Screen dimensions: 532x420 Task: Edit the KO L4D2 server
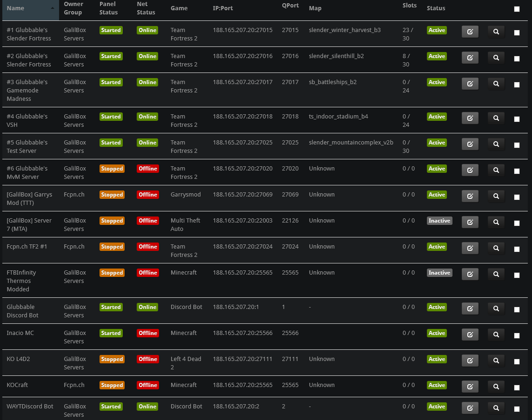[470, 361]
